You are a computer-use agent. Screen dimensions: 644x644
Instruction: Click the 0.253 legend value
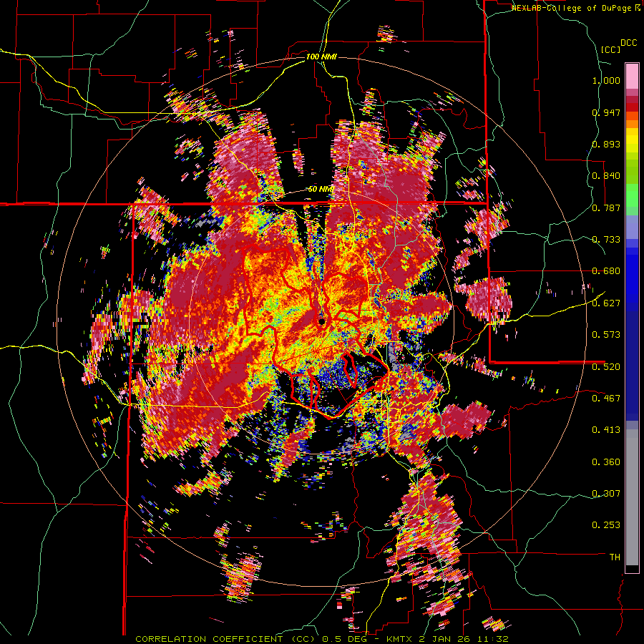click(606, 525)
